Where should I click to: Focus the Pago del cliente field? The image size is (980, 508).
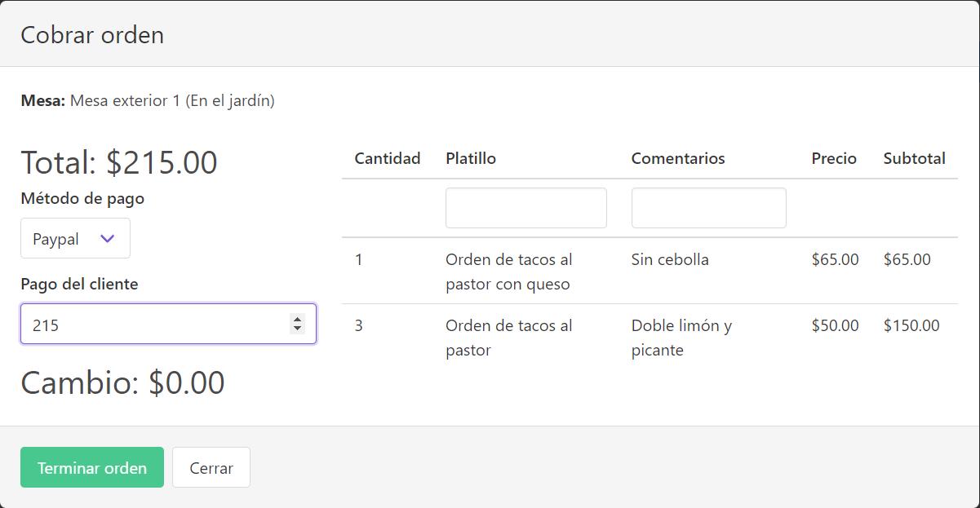pyautogui.click(x=155, y=325)
